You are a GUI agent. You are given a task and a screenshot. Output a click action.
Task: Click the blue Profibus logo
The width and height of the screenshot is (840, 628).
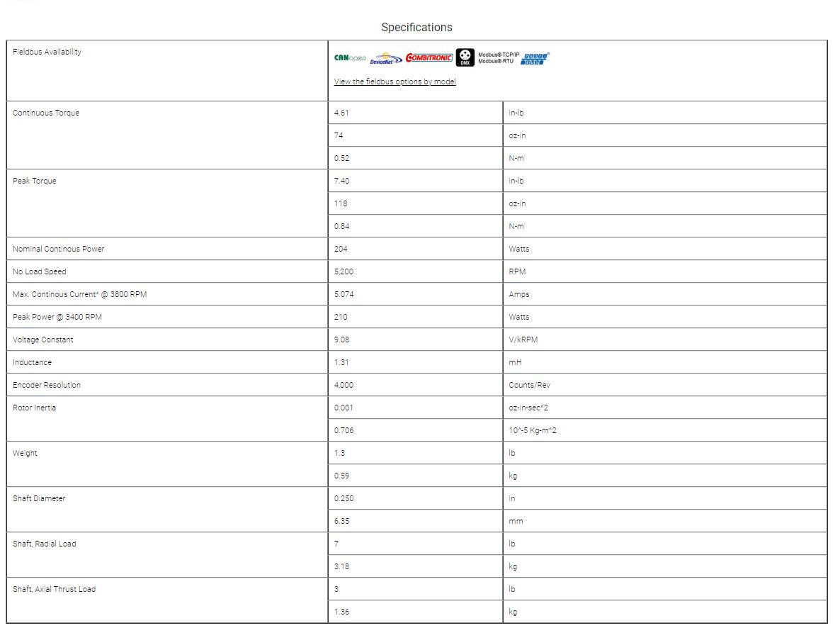(x=536, y=59)
